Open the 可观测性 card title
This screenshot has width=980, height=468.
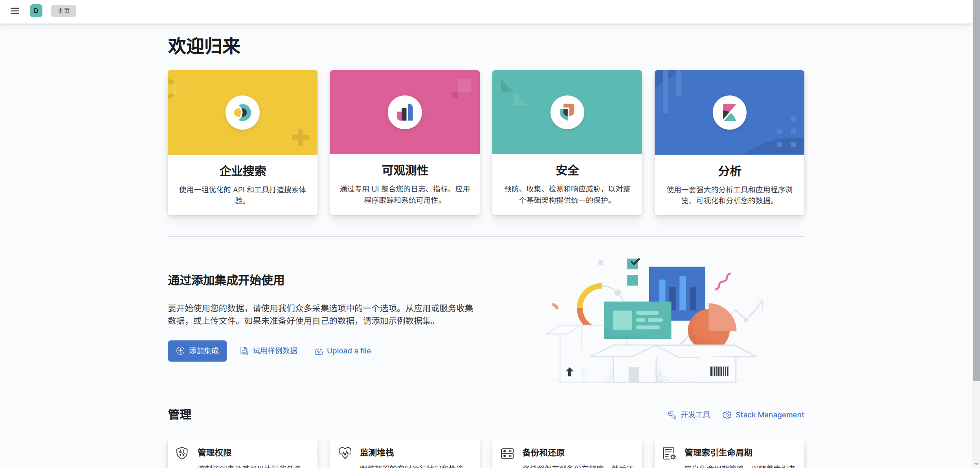tap(405, 170)
